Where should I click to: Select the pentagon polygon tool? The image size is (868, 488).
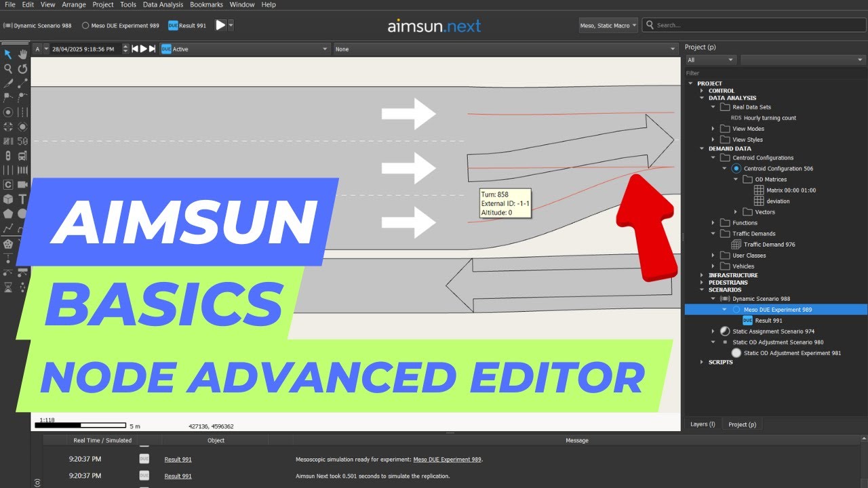point(8,213)
